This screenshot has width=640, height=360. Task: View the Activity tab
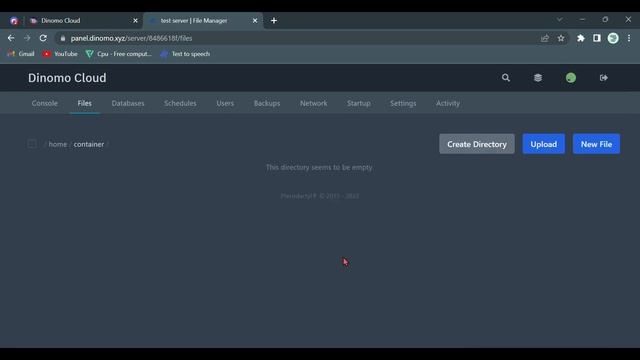pyautogui.click(x=447, y=103)
